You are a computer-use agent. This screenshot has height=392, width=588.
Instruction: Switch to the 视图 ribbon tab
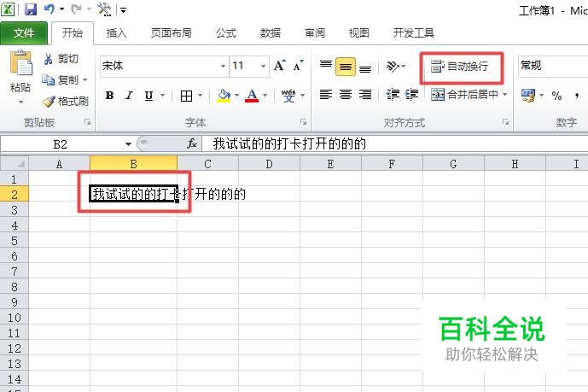(359, 33)
